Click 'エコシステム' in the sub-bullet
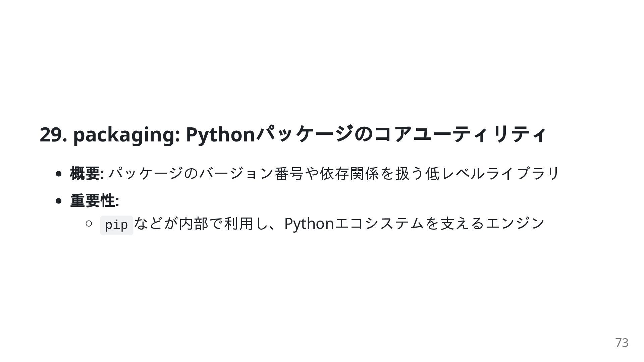The width and height of the screenshot is (644, 362). (379, 224)
